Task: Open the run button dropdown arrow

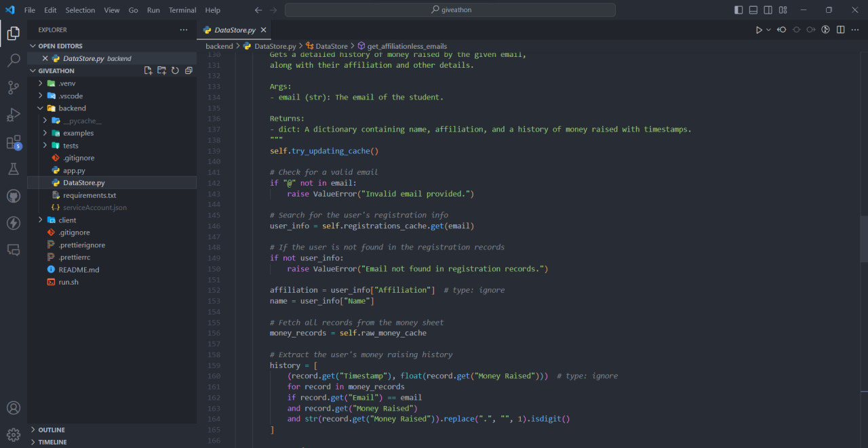Action: pos(768,30)
